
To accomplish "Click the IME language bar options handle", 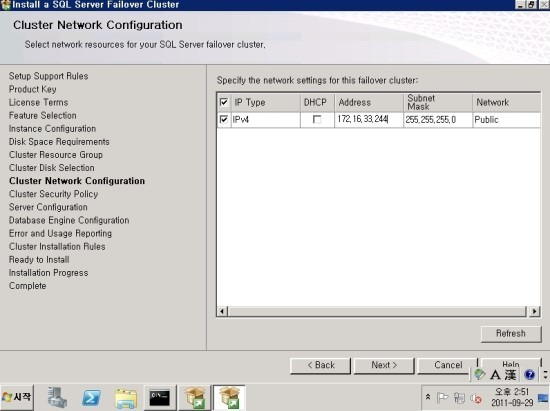I will click(545, 375).
